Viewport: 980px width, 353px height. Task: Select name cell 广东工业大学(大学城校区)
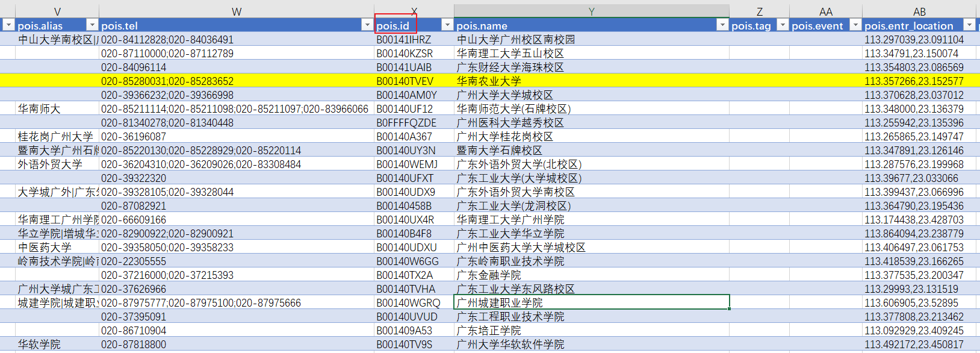pyautogui.click(x=592, y=178)
